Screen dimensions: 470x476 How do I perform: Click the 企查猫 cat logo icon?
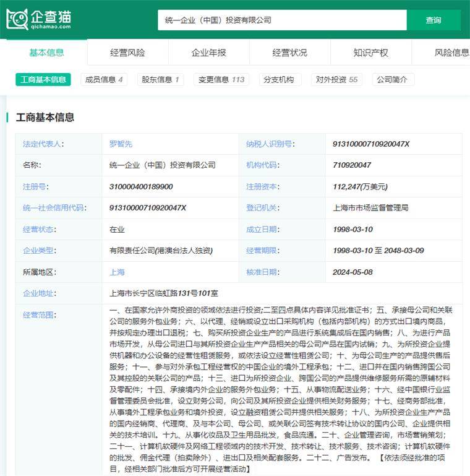tap(17, 19)
